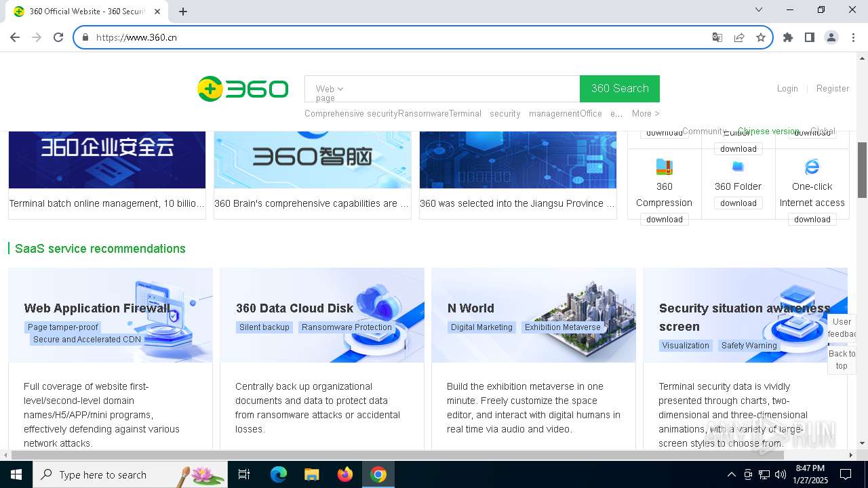
Task: Open File Explorer from taskbar
Action: tap(312, 474)
